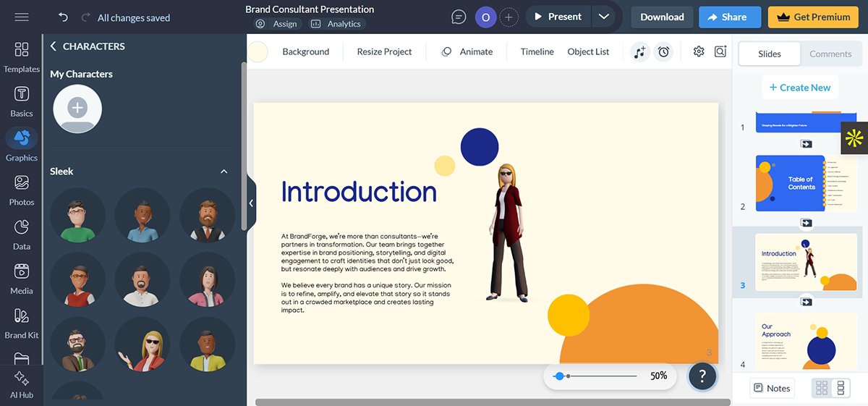Click the zoom slider handle
The width and height of the screenshot is (868, 406).
558,376
